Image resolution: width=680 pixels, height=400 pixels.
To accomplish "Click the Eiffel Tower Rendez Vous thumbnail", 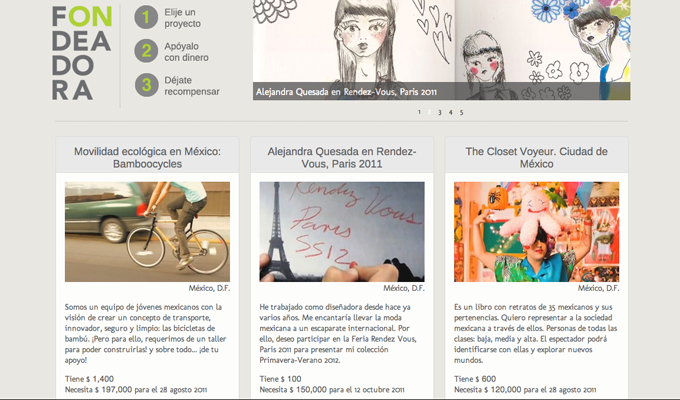I will (342, 232).
